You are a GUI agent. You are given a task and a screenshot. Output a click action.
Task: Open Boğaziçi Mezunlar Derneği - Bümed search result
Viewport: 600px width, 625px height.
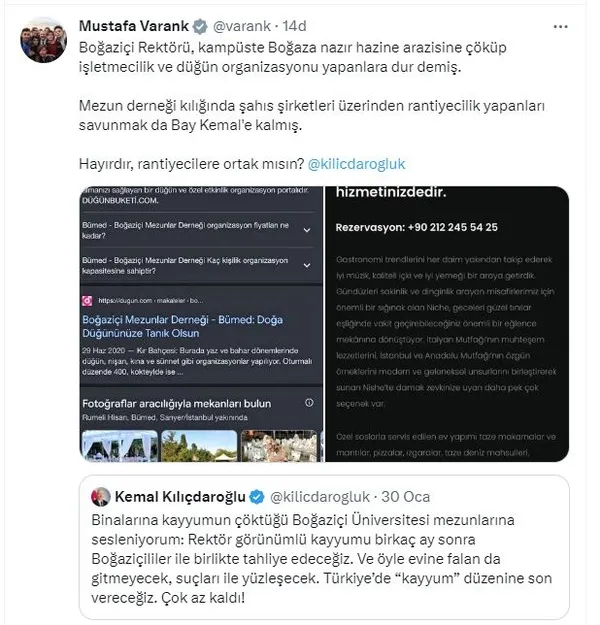coord(182,326)
